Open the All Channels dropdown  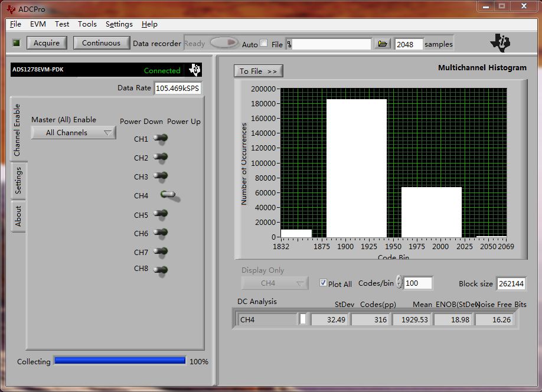(73, 133)
